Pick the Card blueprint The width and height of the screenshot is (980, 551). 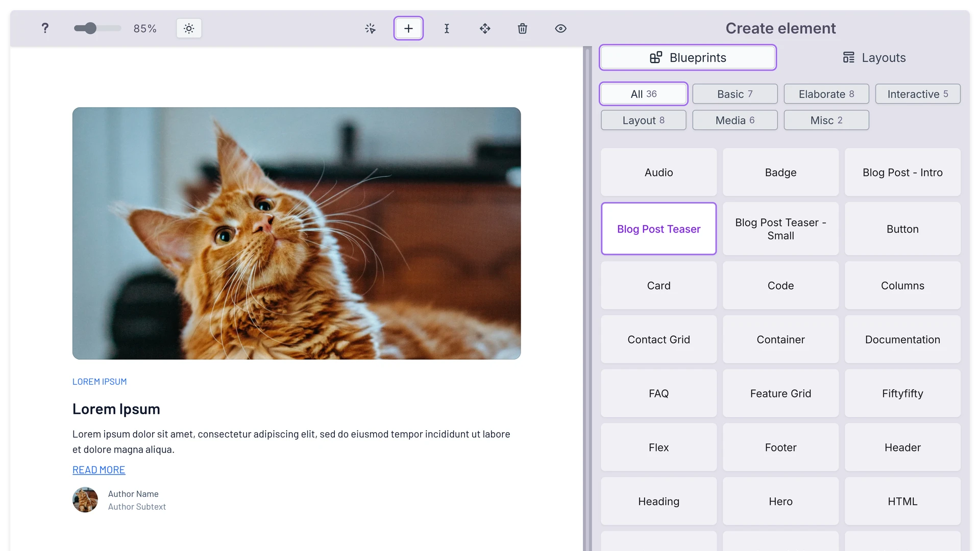click(659, 286)
